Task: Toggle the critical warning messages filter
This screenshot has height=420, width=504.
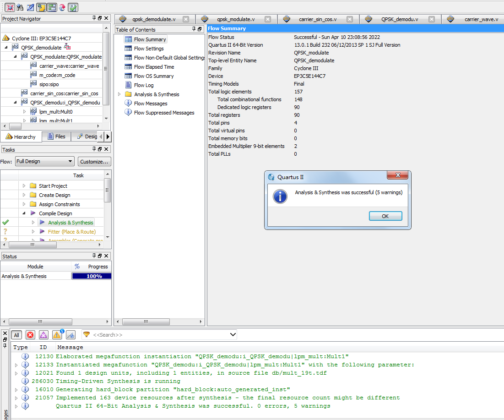Action: coord(43,335)
